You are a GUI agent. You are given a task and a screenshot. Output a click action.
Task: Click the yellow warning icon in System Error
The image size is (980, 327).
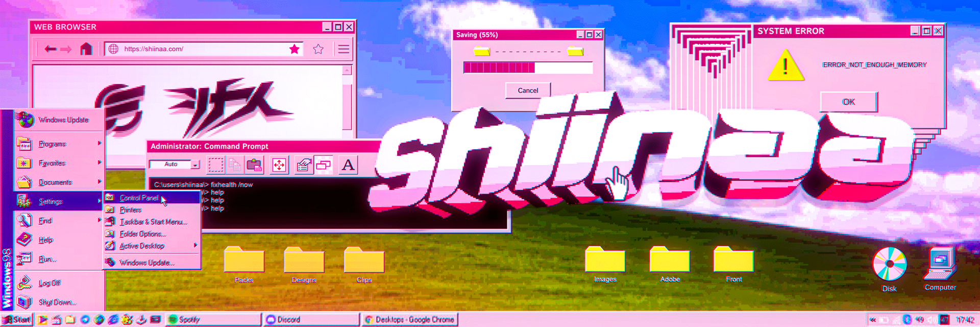point(786,65)
